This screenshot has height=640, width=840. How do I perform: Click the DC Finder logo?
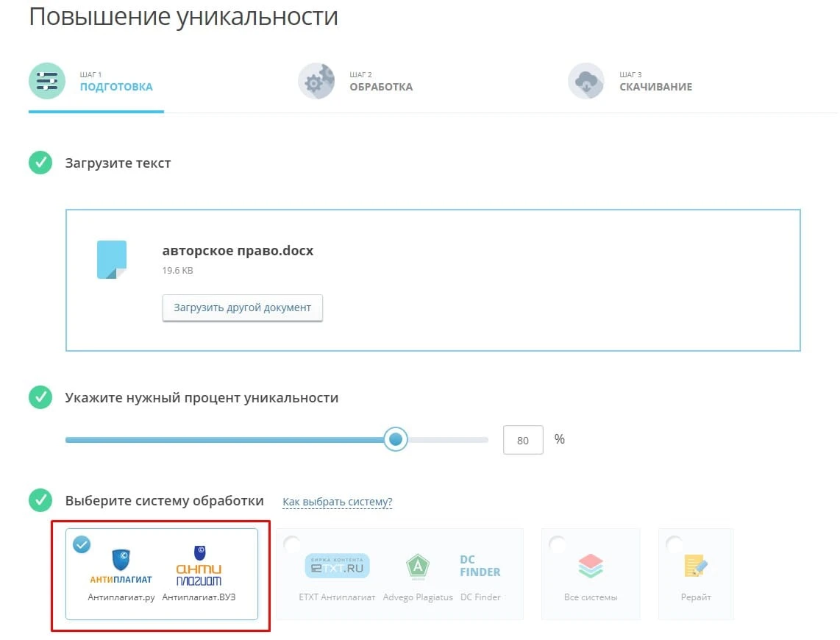[481, 566]
